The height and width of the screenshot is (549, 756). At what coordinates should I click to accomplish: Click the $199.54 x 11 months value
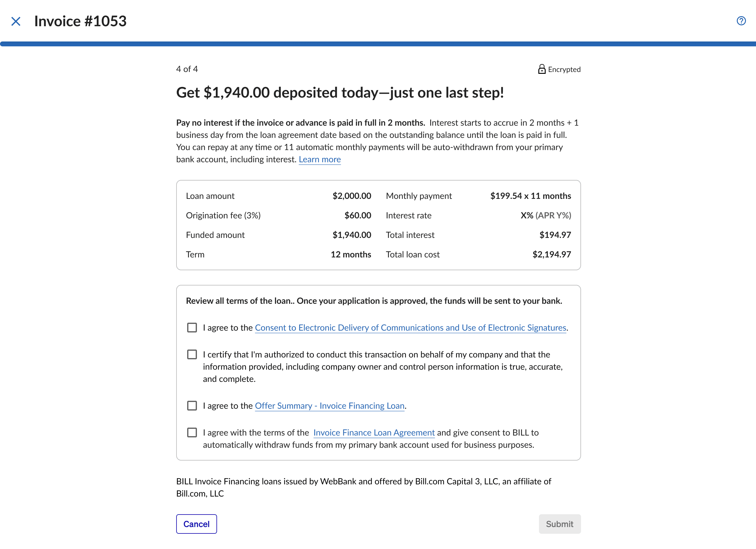[530, 196]
